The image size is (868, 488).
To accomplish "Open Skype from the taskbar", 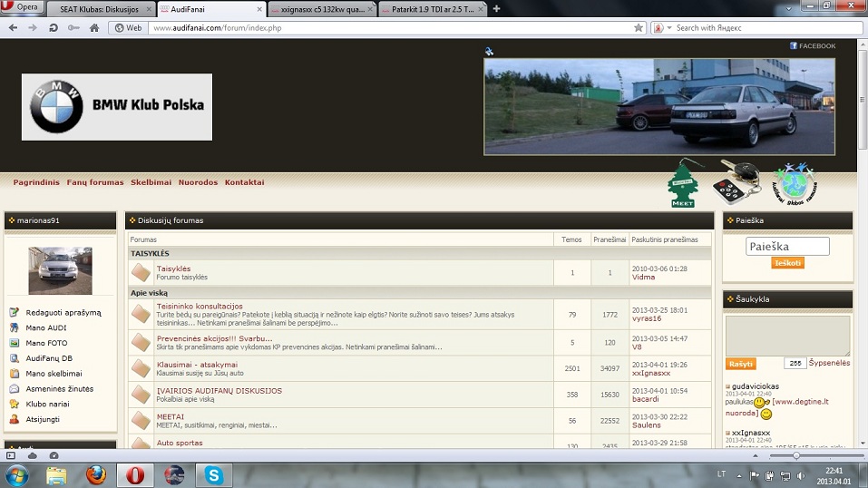I will click(214, 475).
